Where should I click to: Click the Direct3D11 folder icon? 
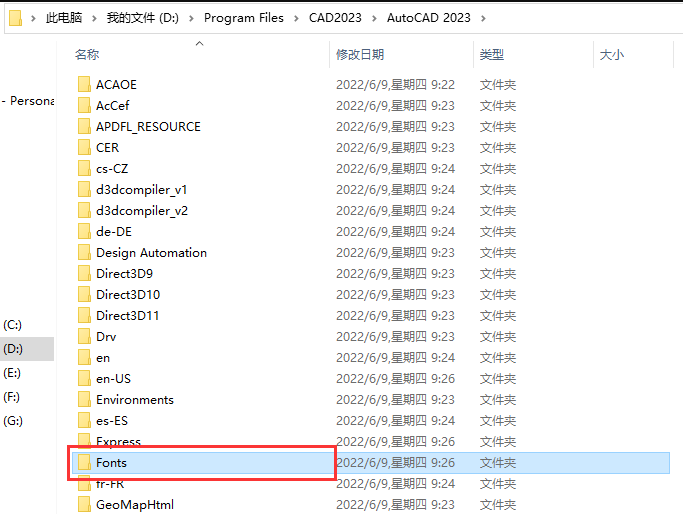click(84, 315)
